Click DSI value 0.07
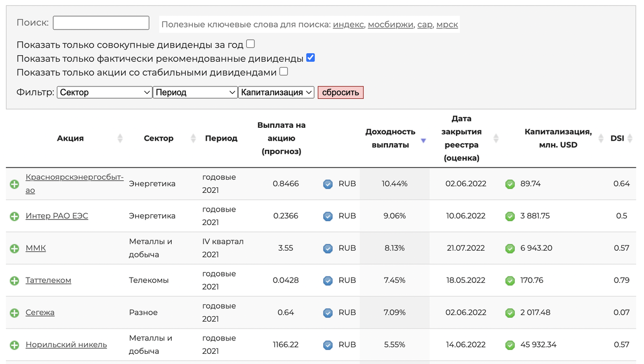The height and width of the screenshot is (364, 644). point(621,312)
